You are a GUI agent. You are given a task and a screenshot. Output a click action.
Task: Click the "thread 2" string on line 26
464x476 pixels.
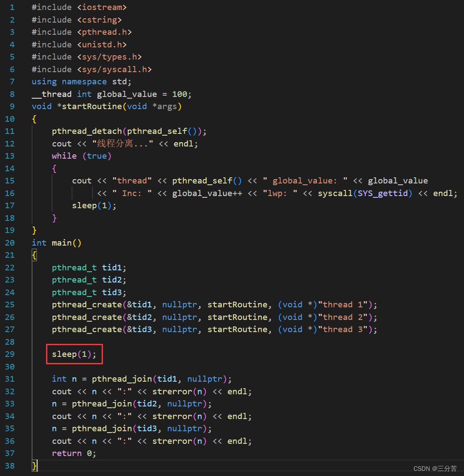tap(343, 317)
